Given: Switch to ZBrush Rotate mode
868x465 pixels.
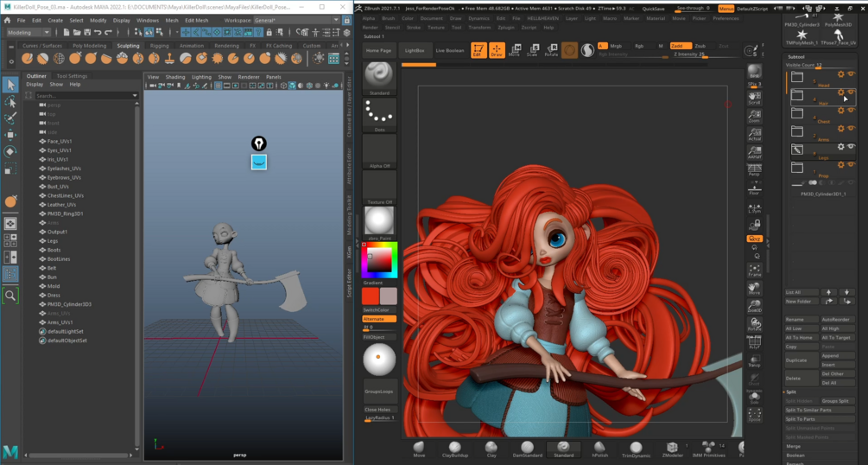Looking at the screenshot, I should click(x=551, y=50).
